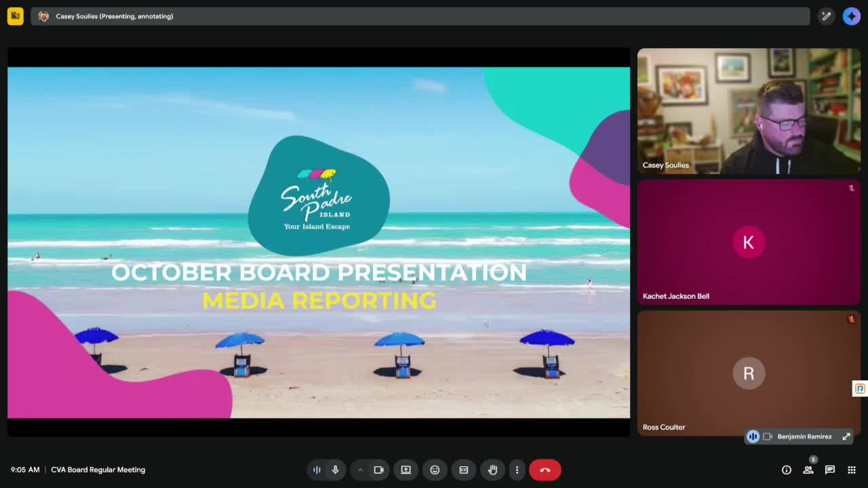
Task: Show the people participants panel
Action: [808, 470]
